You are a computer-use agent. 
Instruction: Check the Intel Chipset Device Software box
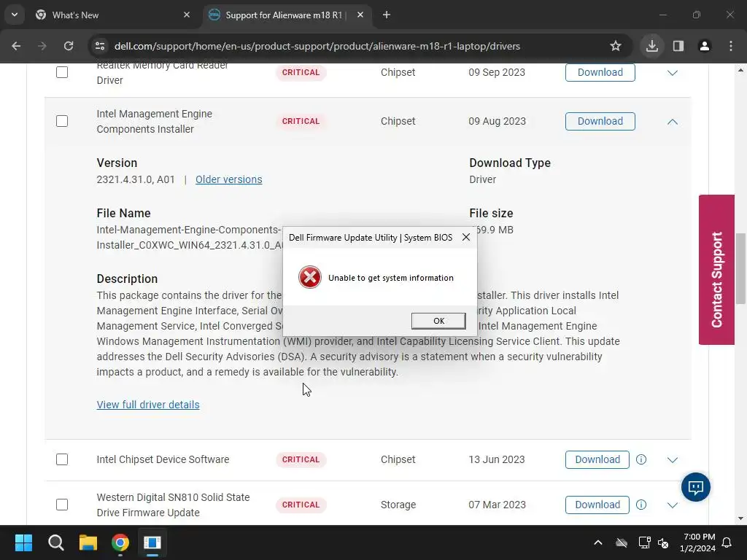coord(62,459)
